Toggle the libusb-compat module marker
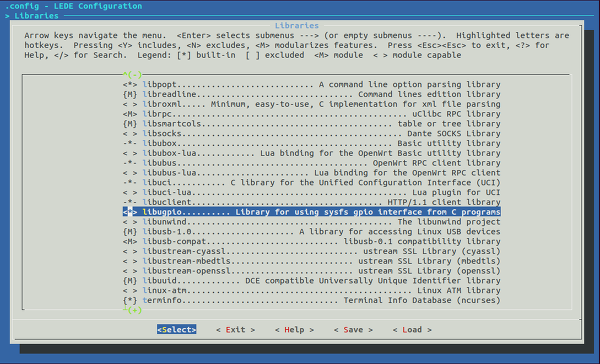This screenshot has width=600, height=364. pos(130,242)
